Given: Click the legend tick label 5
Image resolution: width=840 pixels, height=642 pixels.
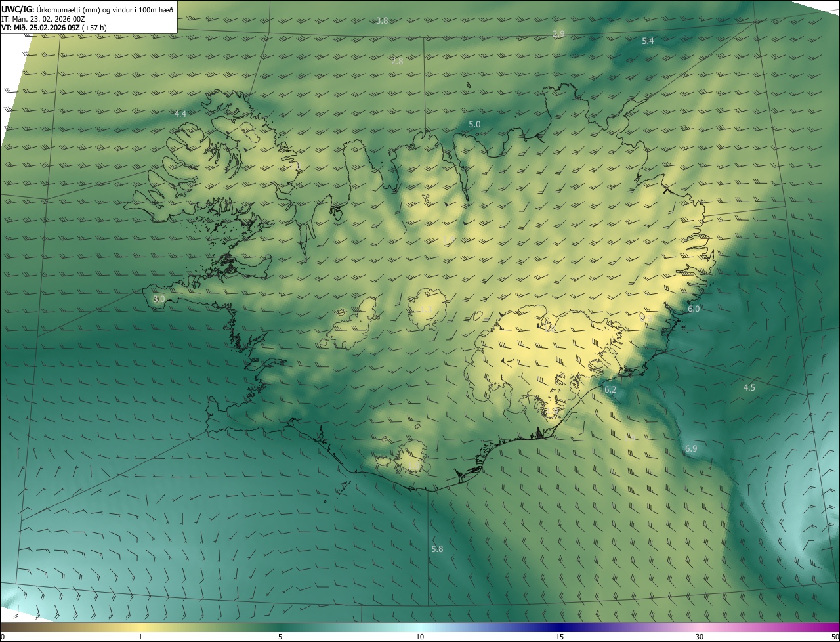Looking at the screenshot, I should click(280, 637).
